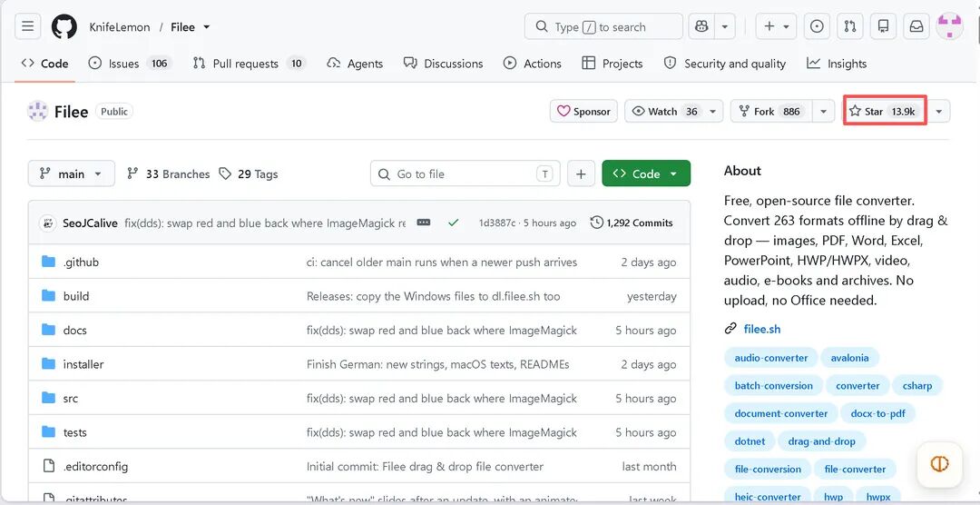Click SeoJCalive author avatar

click(x=48, y=223)
